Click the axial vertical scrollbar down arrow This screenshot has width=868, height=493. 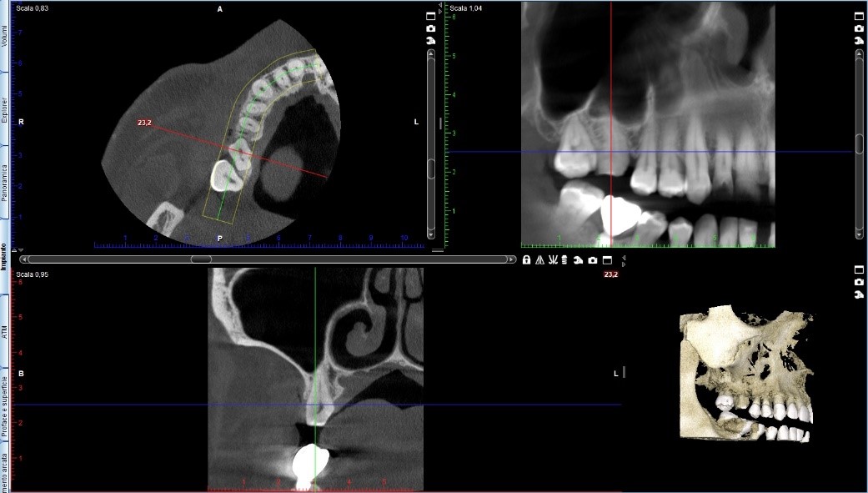click(x=431, y=234)
